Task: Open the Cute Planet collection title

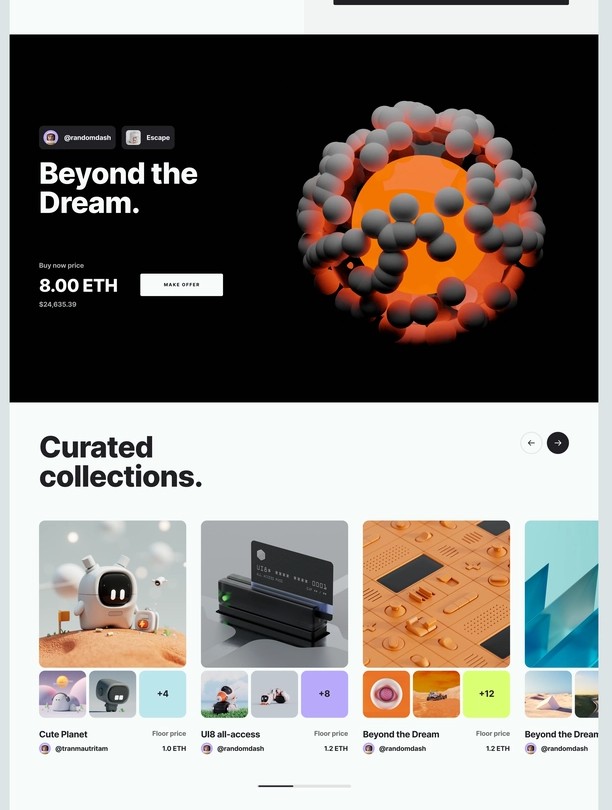Action: (63, 734)
